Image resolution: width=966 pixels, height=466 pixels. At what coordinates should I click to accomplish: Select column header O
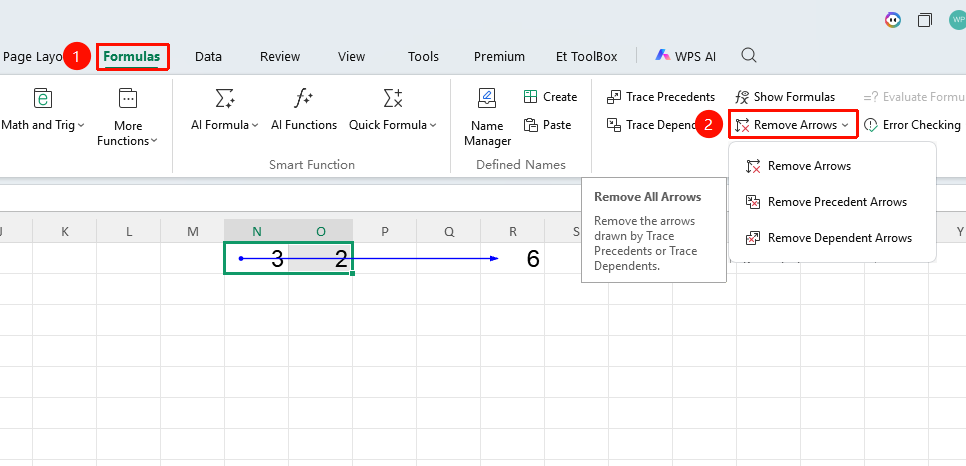coord(321,231)
